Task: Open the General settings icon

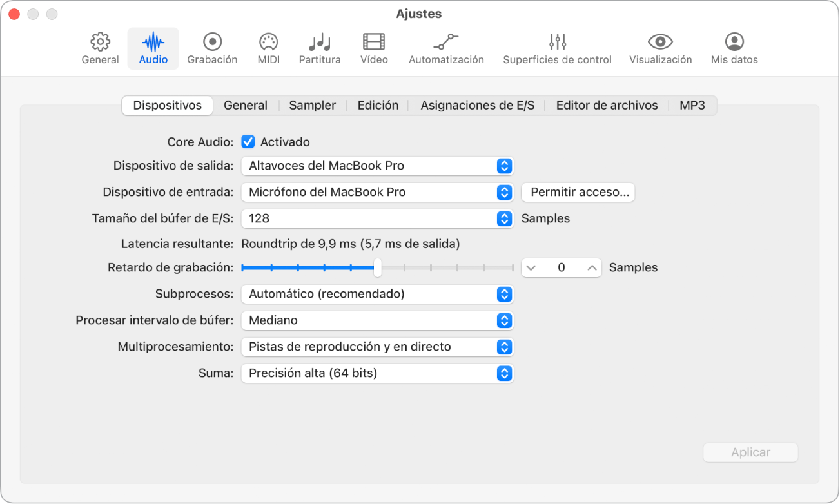Action: [99, 48]
